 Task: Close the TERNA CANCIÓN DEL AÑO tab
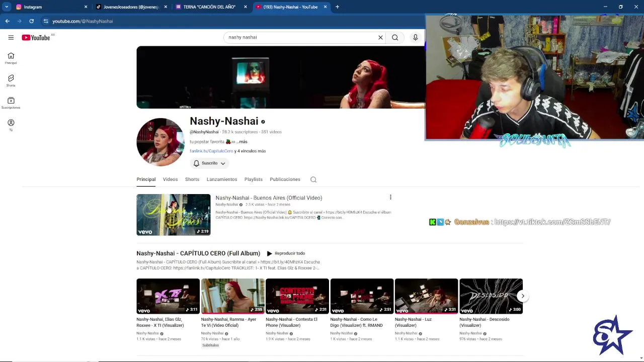(246, 7)
